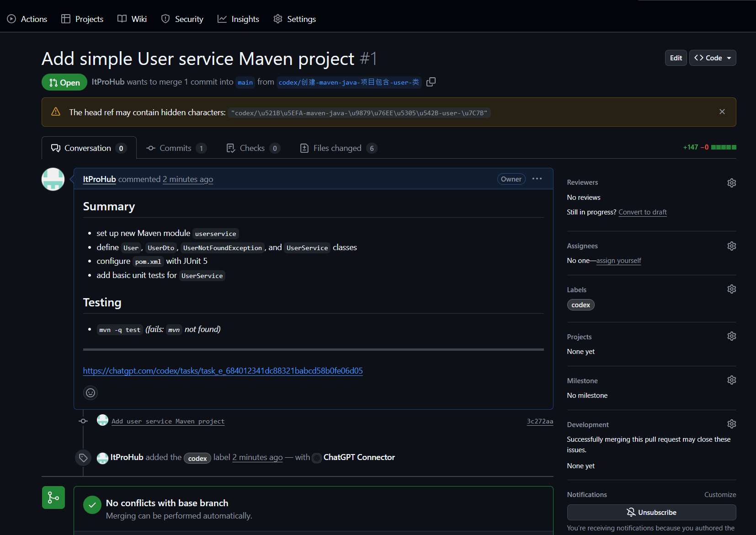Open the comment options kebab menu
This screenshot has height=535, width=756.
[537, 179]
